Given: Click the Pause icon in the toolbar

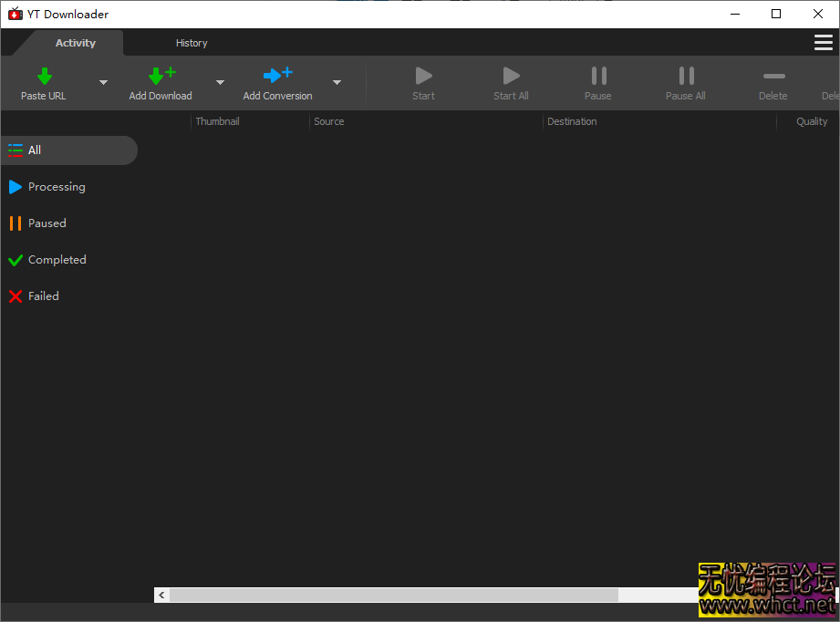Looking at the screenshot, I should pyautogui.click(x=597, y=76).
